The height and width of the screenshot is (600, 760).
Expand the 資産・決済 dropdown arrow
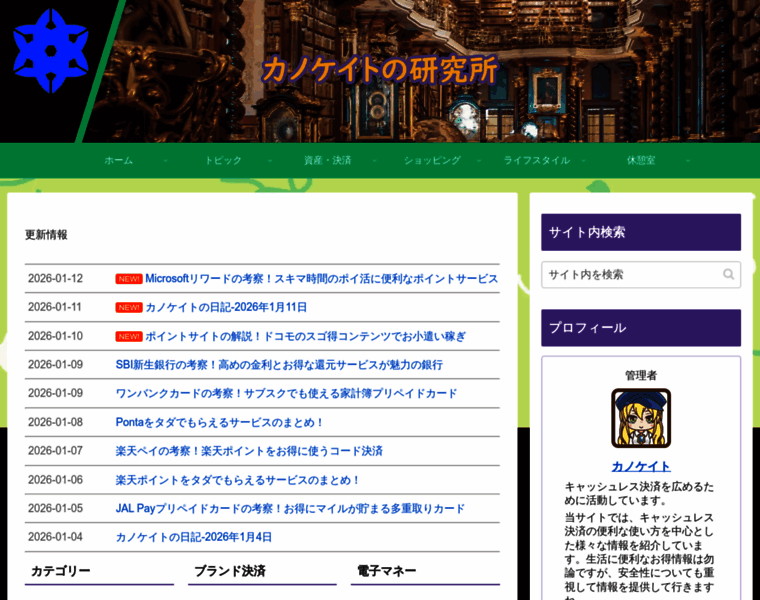(x=374, y=160)
